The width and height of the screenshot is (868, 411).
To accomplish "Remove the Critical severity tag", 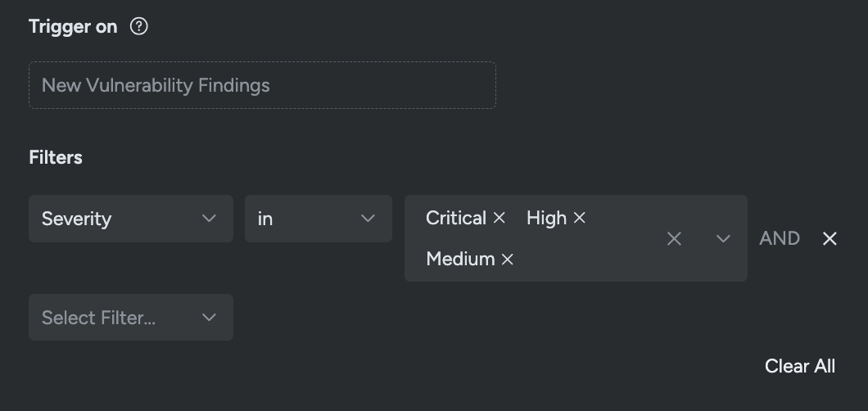I will (500, 218).
